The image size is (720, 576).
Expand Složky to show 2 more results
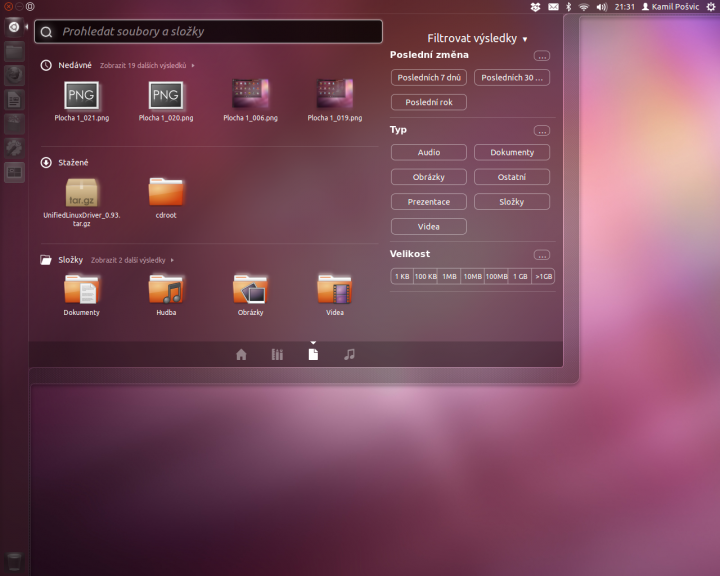click(132, 260)
